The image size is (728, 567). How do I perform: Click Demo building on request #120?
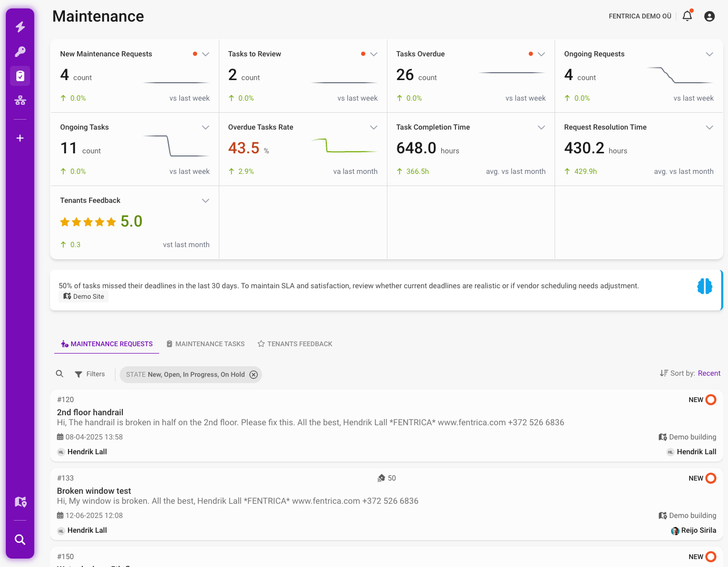click(693, 437)
